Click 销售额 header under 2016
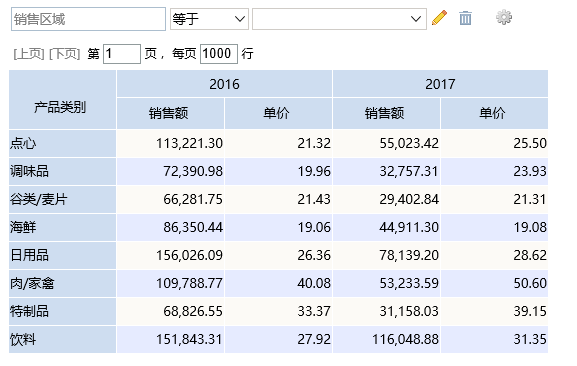577x366 pixels. coord(170,113)
